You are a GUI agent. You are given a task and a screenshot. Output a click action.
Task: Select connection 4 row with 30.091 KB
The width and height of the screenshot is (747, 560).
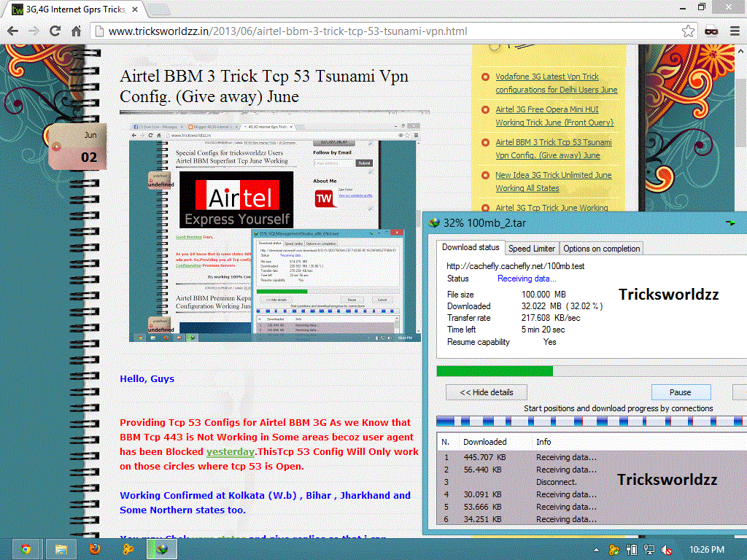coord(592,494)
